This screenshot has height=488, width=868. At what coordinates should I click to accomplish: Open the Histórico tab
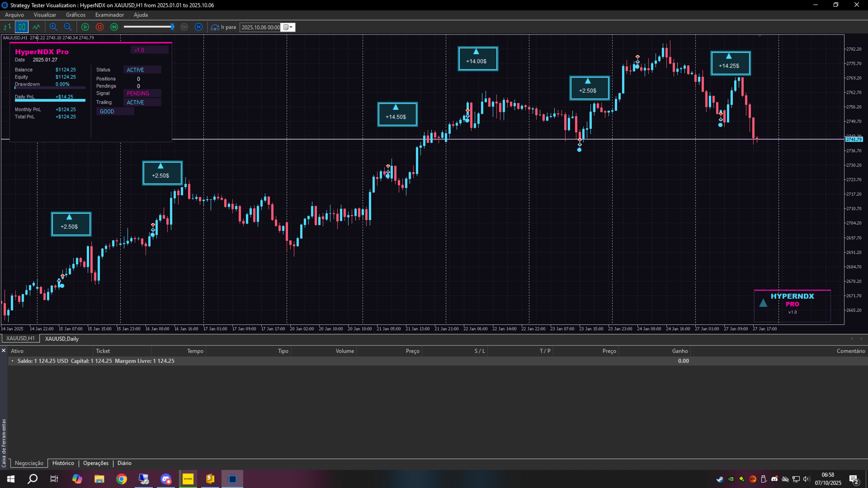tap(63, 463)
